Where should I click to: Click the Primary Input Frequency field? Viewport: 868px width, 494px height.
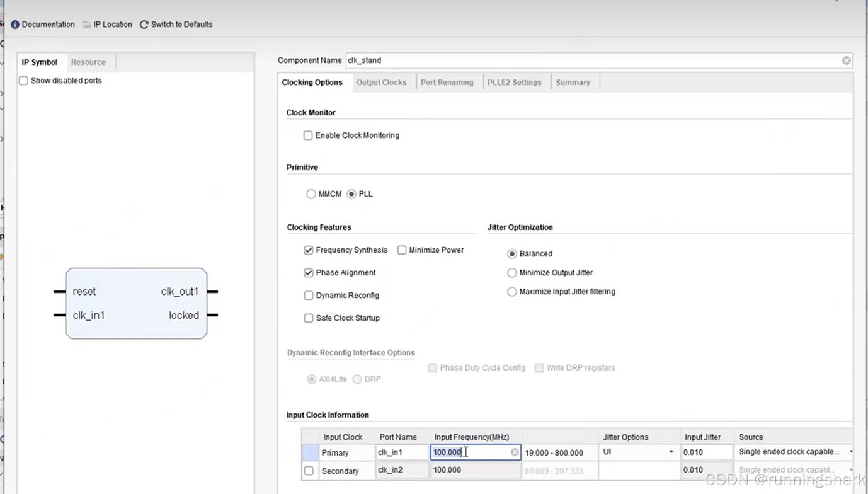(476, 452)
